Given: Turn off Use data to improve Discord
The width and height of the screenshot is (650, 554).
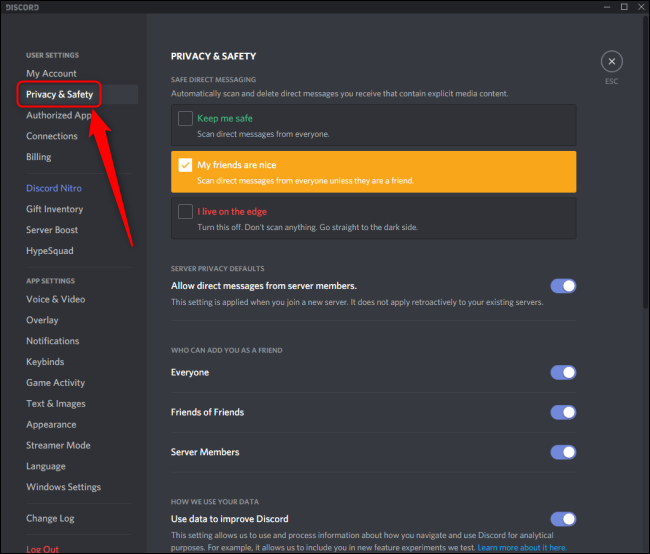Looking at the screenshot, I should 563,518.
